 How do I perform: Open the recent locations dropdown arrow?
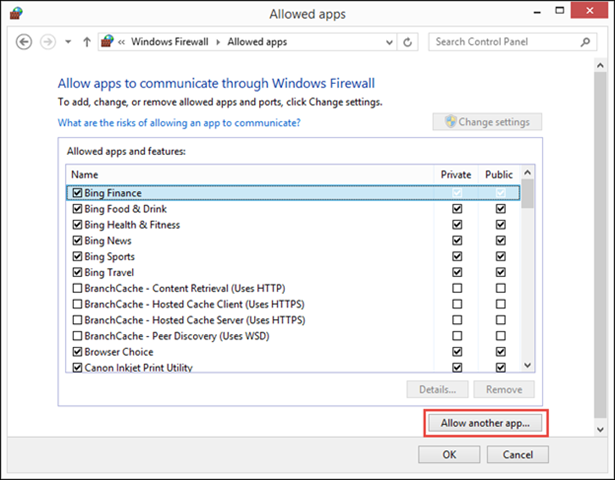pyautogui.click(x=68, y=42)
